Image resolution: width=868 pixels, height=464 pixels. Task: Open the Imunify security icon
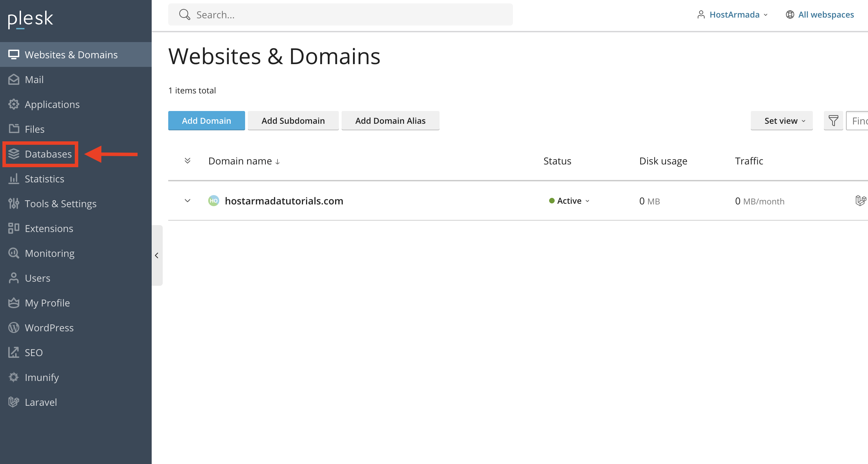pos(14,377)
